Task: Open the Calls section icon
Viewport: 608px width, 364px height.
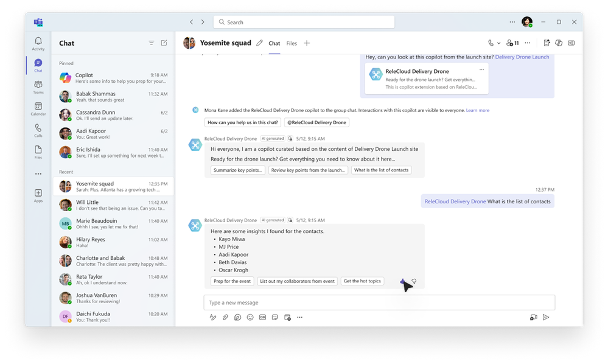Action: [38, 130]
